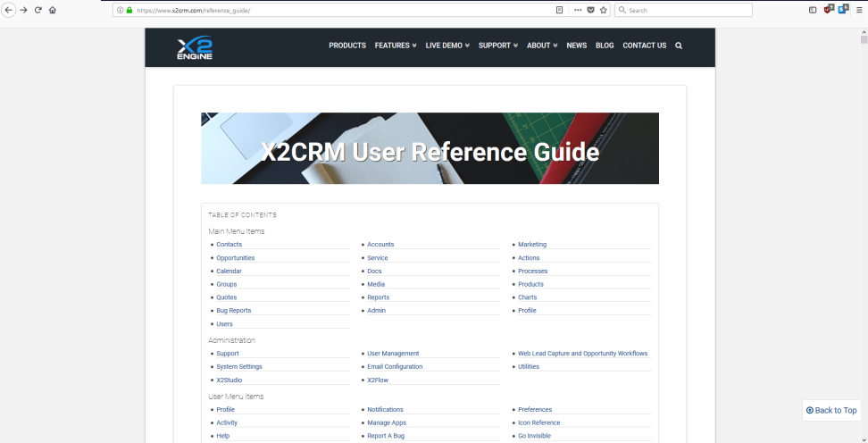The width and height of the screenshot is (868, 443).
Task: Go back using the browser back arrow
Action: (8, 10)
